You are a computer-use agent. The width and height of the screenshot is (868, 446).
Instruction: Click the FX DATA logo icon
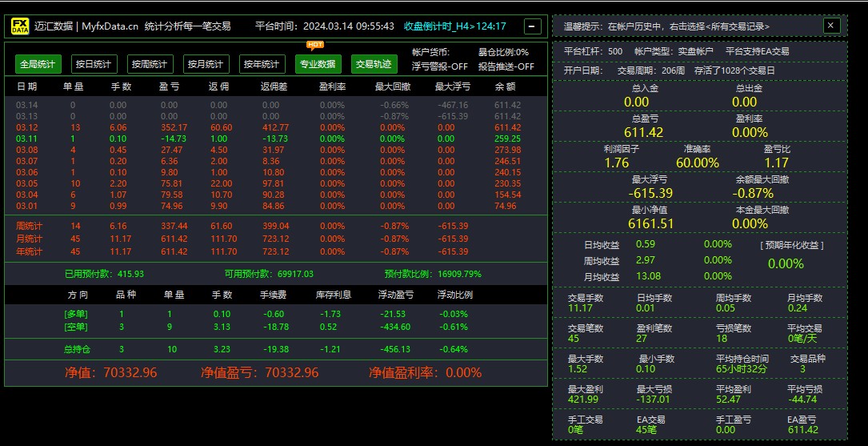tap(20, 26)
